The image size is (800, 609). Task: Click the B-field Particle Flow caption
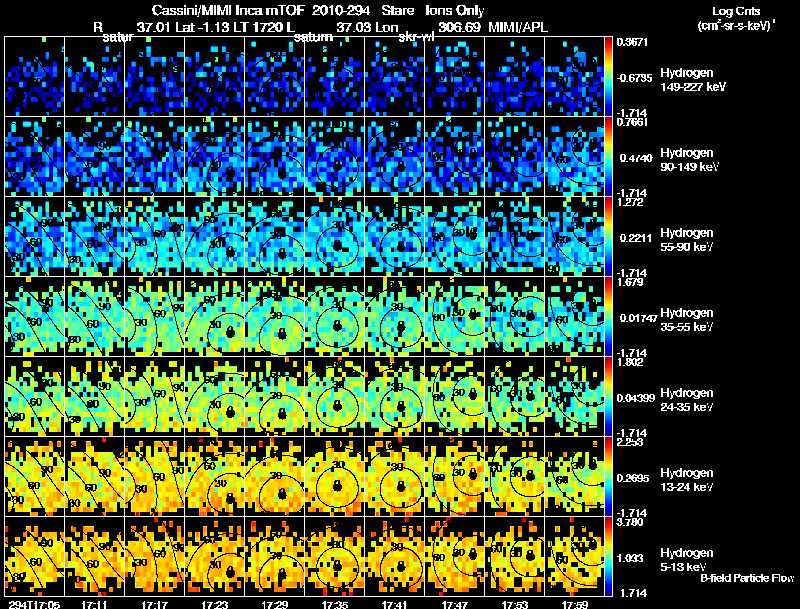(747, 578)
